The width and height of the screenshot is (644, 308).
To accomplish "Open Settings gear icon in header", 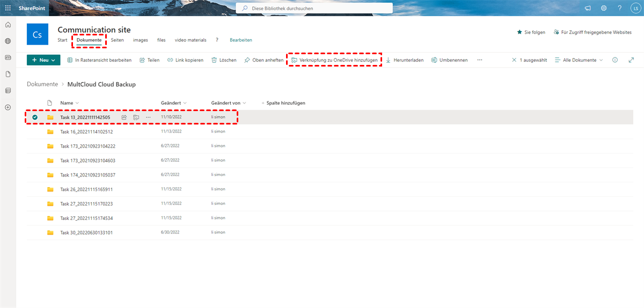I will pos(604,8).
